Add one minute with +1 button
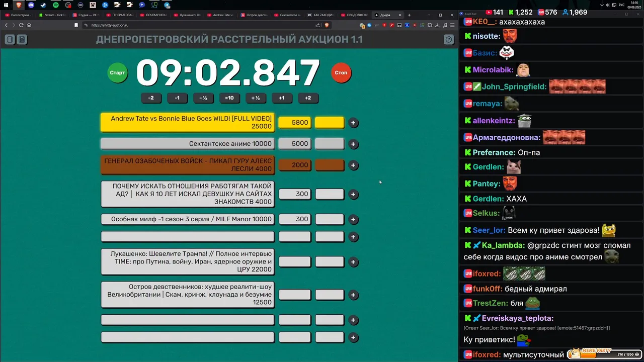644x362 pixels. (x=282, y=98)
